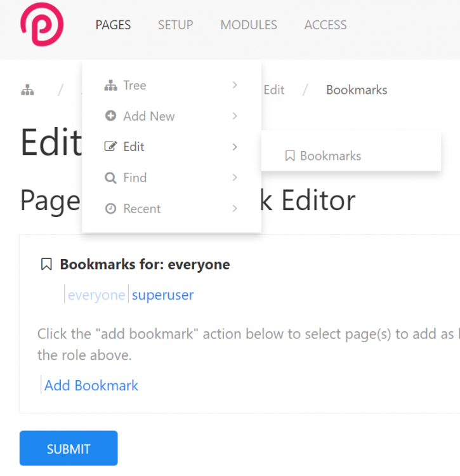Screen dimensions: 460x476
Task: Click the Tree icon in the Pages menu
Action: 110,85
